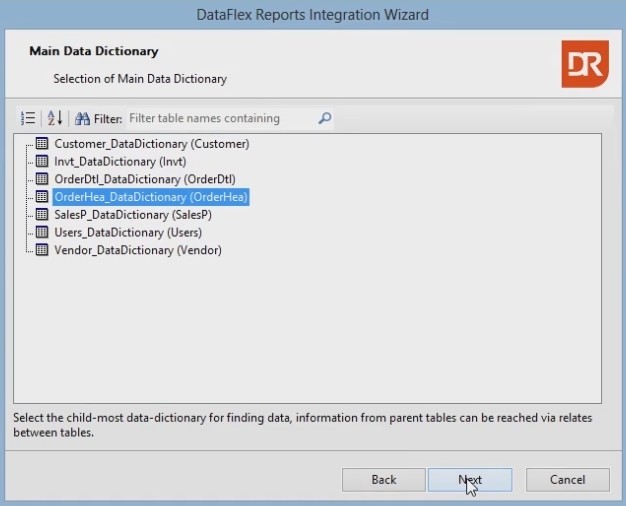The height and width of the screenshot is (506, 626).
Task: Pick SalesP_DataDictionary (SalesP) in the list
Action: tap(132, 215)
